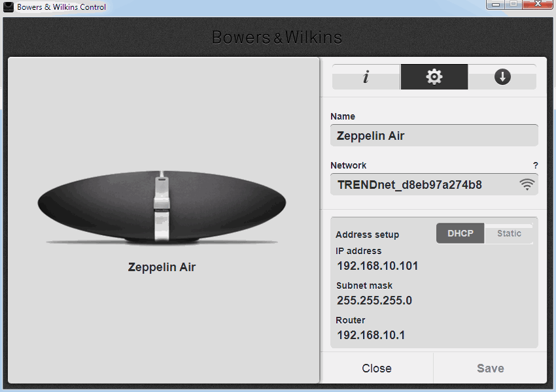Click the Zeppelin Air label under speaker
556x392 pixels.
pyautogui.click(x=162, y=267)
